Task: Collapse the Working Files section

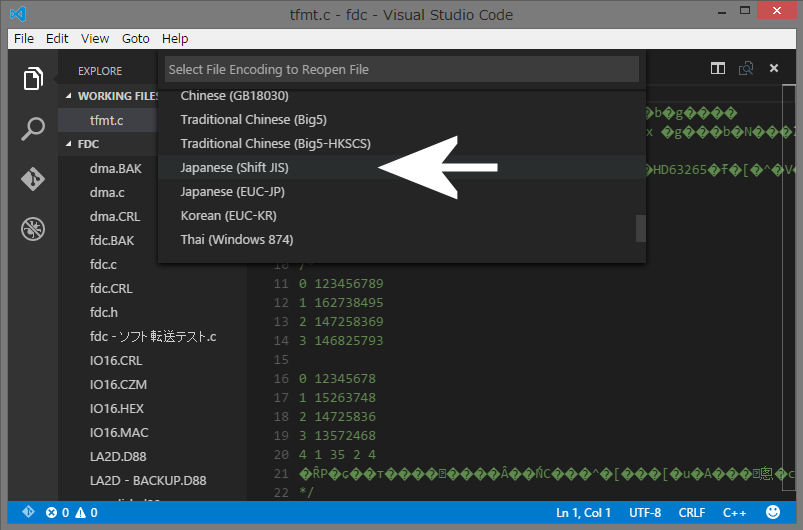Action: click(69, 96)
